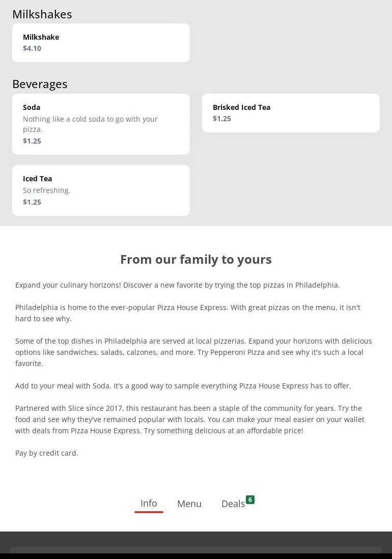392x559 pixels.
Task: Click the $4.10 Milkshake price
Action: (x=32, y=48)
